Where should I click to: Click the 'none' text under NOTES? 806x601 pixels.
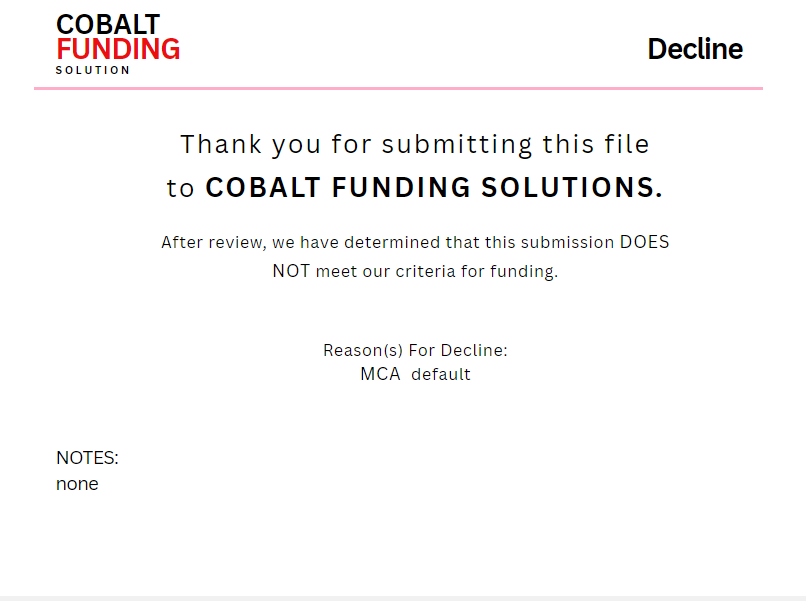pyautogui.click(x=77, y=484)
